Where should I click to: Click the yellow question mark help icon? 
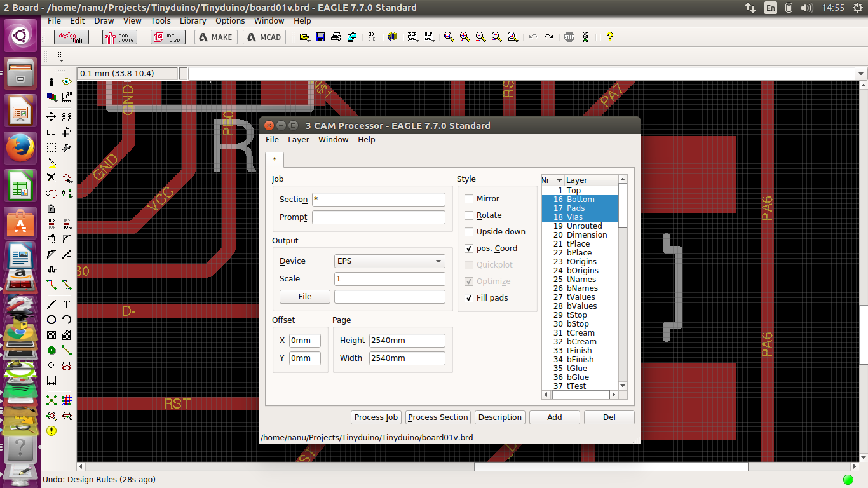click(610, 37)
